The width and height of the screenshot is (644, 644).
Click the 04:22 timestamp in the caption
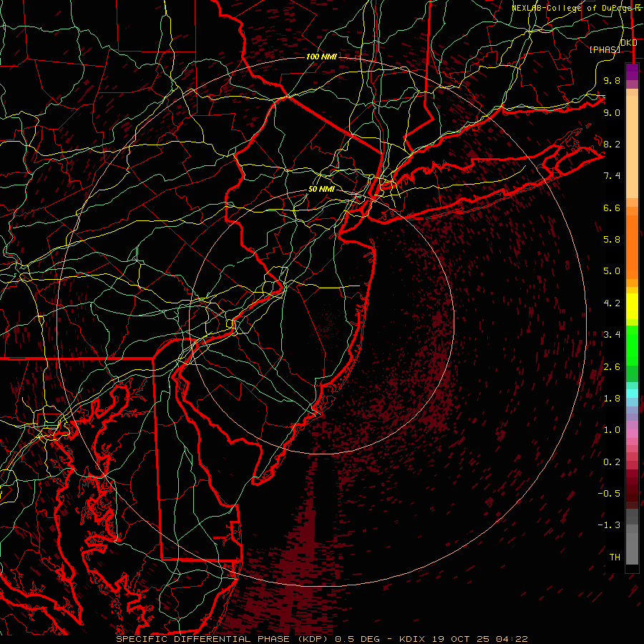click(x=511, y=639)
